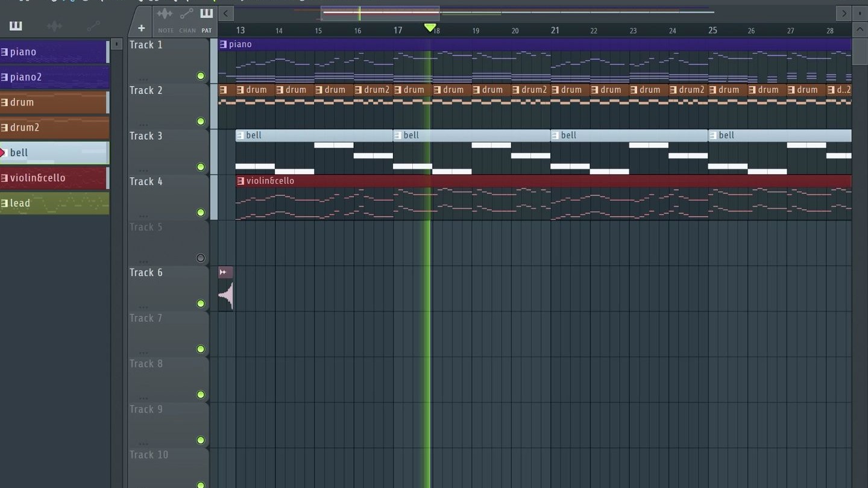This screenshot has width=868, height=488.
Task: Select the drum2 pattern in picker
Action: tap(54, 127)
